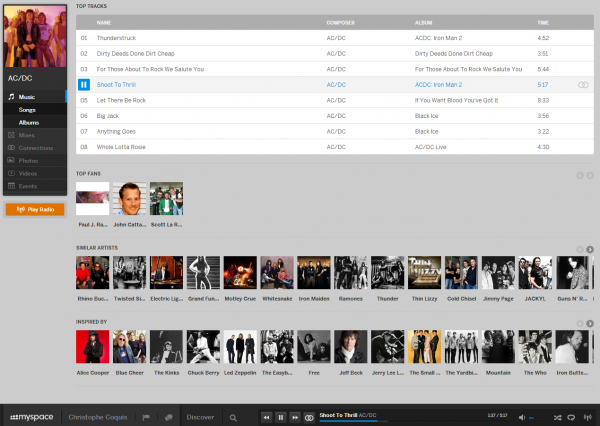This screenshot has width=600, height=426.
Task: Open The Who inspired-by artist
Action: click(535, 347)
